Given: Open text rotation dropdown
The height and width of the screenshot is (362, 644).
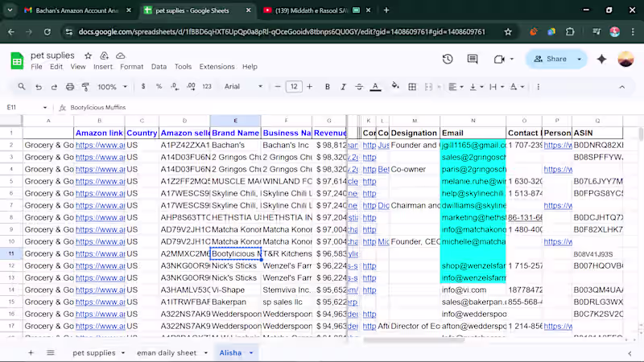Looking at the screenshot, I should point(517,87).
